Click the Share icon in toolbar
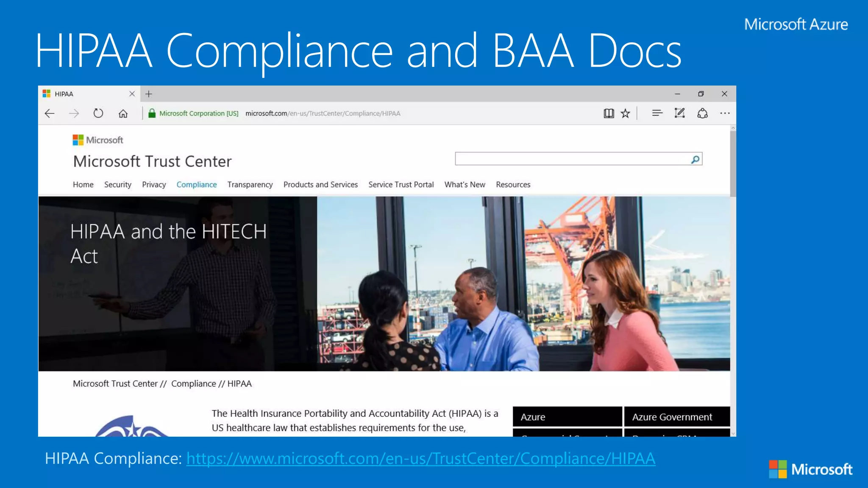The image size is (868, 488). [x=702, y=113]
